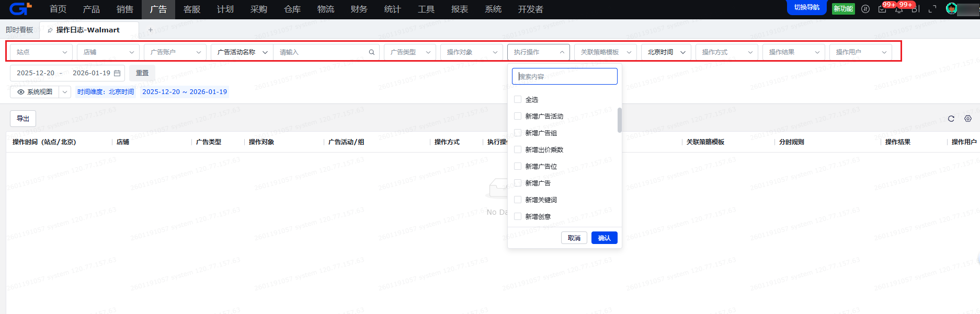
Task: Check the 新增关键词 option
Action: pyautogui.click(x=518, y=200)
